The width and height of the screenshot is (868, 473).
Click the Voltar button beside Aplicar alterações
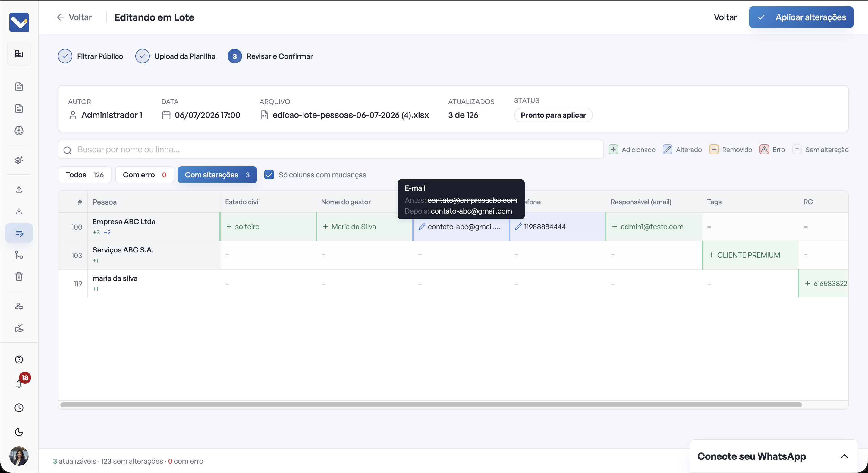pos(725,17)
